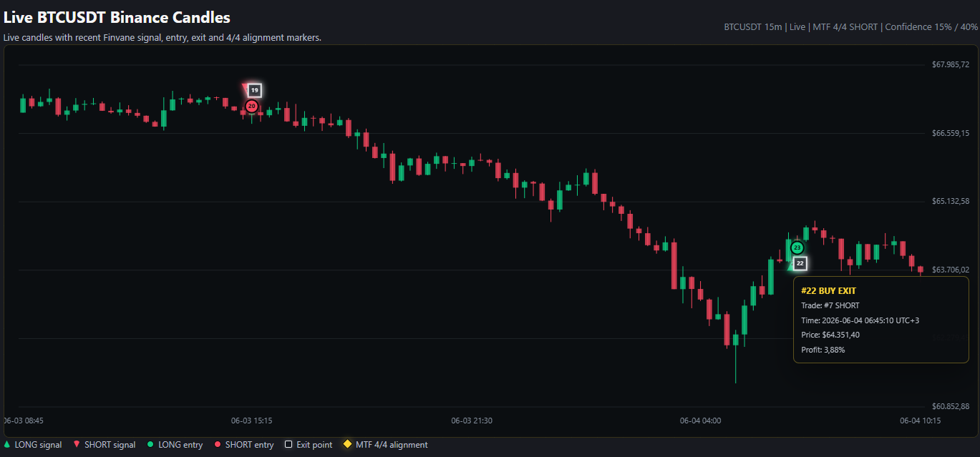This screenshot has width=980, height=457.
Task: Click the 'Live BTCUSDT Binance Candles' heading
Action: pos(117,17)
